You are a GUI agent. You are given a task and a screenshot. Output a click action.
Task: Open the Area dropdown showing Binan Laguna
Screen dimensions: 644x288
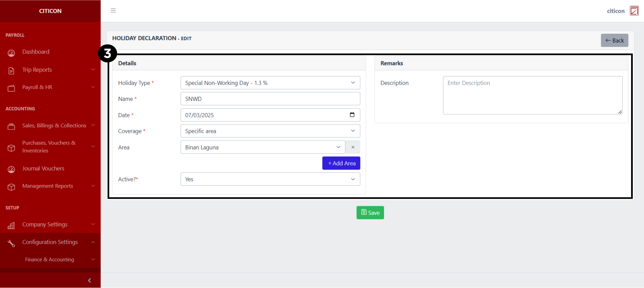pos(262,147)
